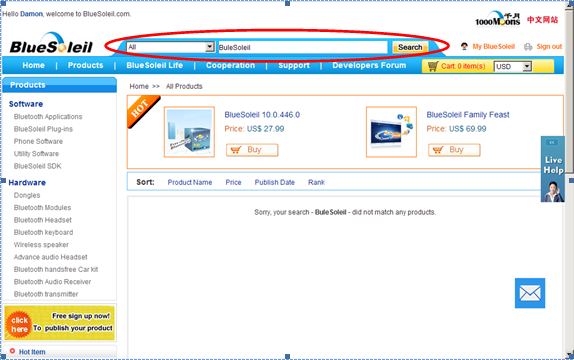Viewport: 574px width, 360px height.
Task: Select Bluetooth keyboard in sidebar
Action: click(43, 233)
